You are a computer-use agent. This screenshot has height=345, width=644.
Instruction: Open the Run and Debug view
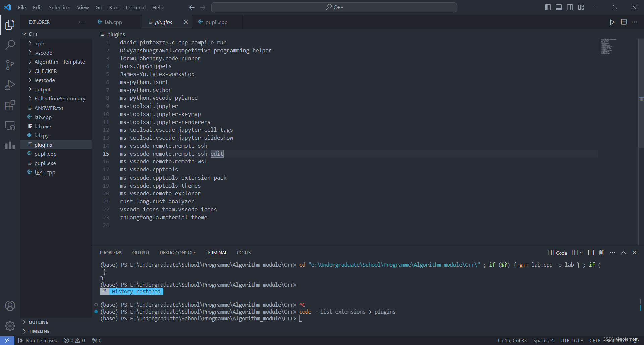pyautogui.click(x=10, y=85)
